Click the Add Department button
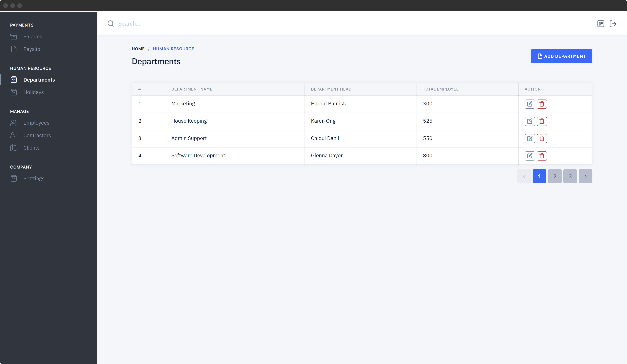This screenshot has width=627, height=364. point(561,56)
